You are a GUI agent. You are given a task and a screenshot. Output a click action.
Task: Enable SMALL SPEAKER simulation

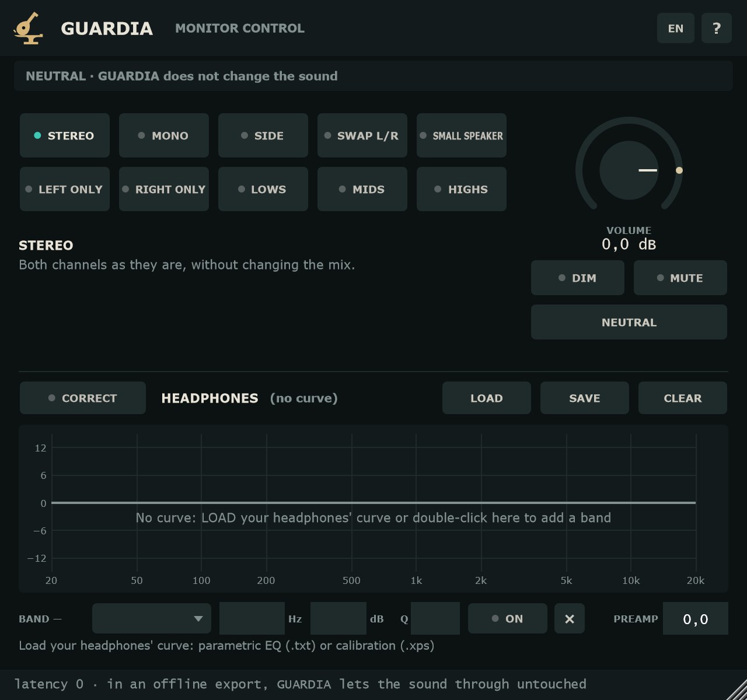coord(462,135)
